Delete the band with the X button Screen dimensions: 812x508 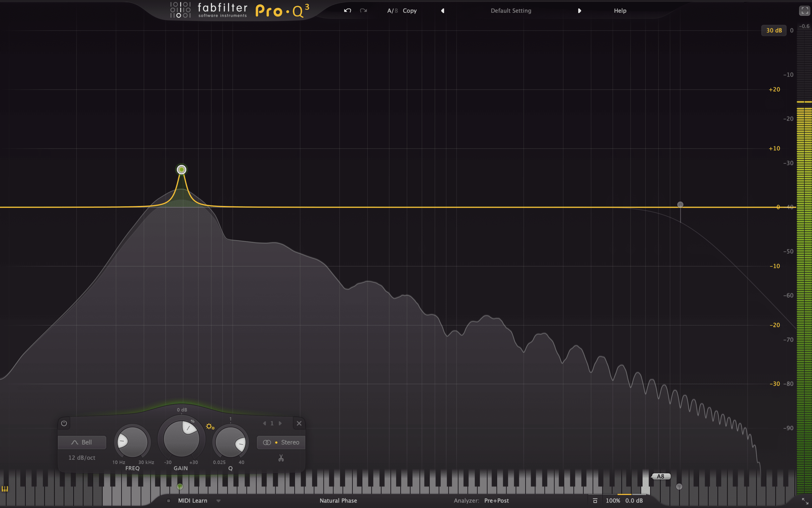pos(299,423)
